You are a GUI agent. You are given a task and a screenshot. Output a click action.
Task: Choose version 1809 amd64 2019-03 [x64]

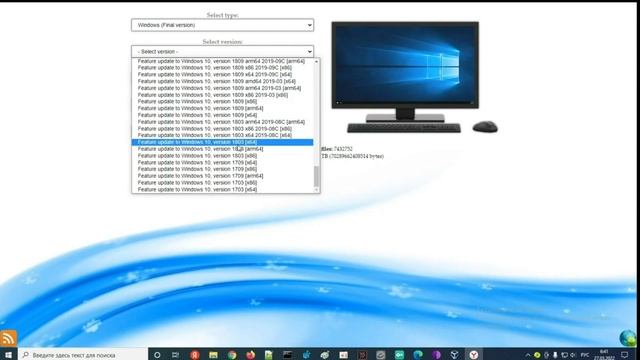pyautogui.click(x=222, y=81)
